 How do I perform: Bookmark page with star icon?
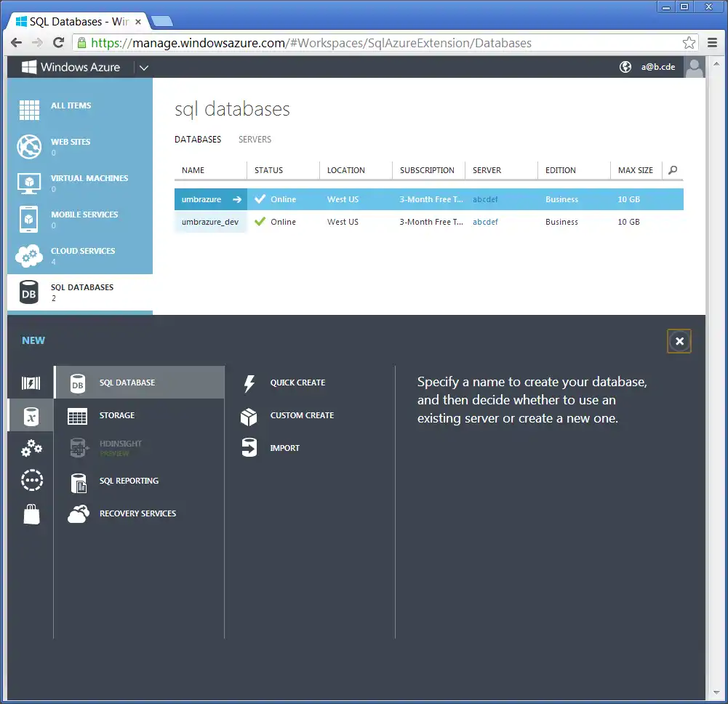click(x=689, y=43)
